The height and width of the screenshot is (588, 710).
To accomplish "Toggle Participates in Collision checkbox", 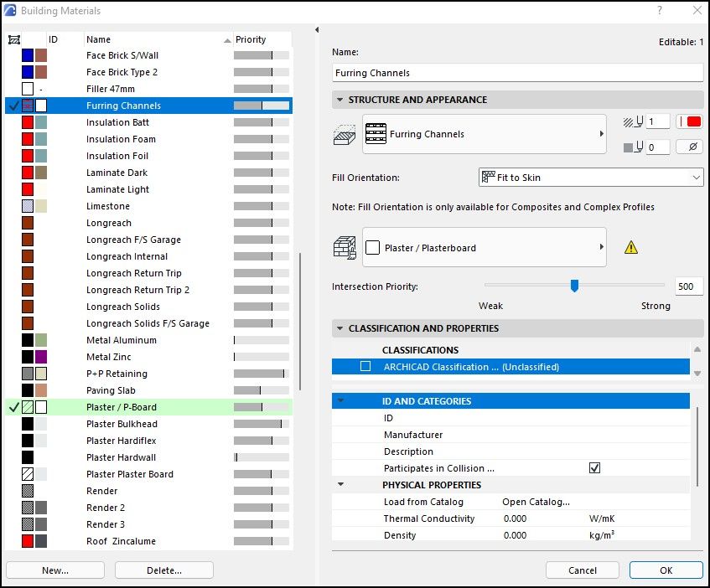I will pyautogui.click(x=594, y=468).
